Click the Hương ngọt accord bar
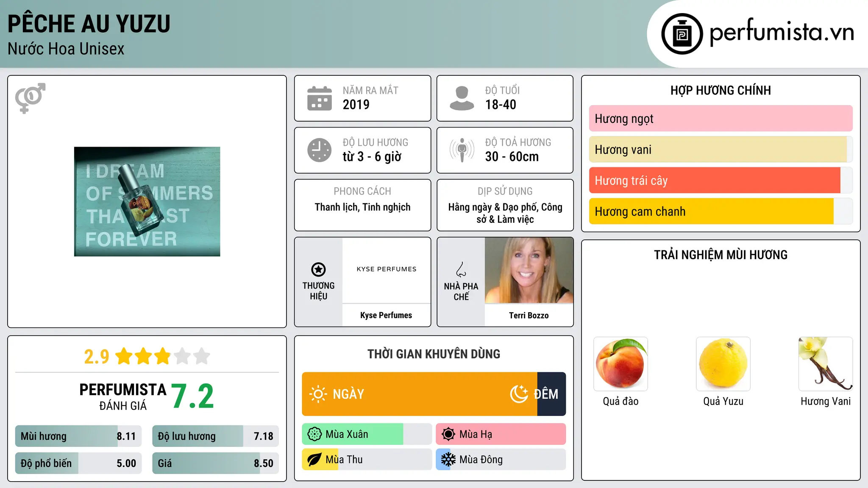Screen dimensions: 868x488 coord(721,119)
